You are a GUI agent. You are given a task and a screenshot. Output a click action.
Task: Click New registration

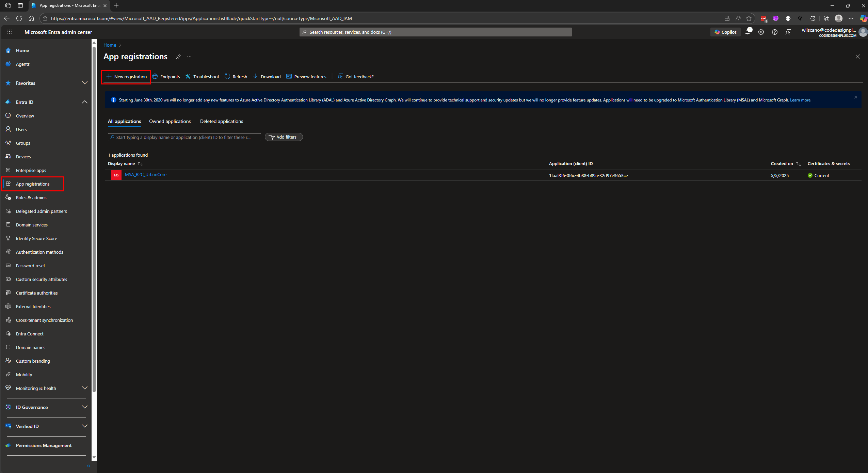[x=127, y=77]
